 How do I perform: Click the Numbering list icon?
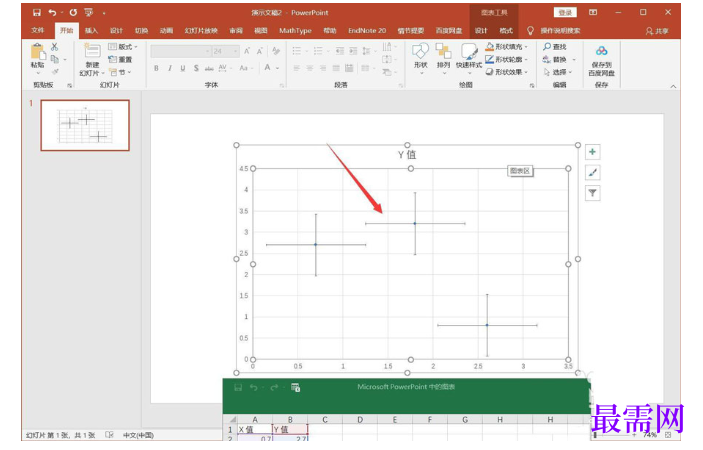[318, 51]
